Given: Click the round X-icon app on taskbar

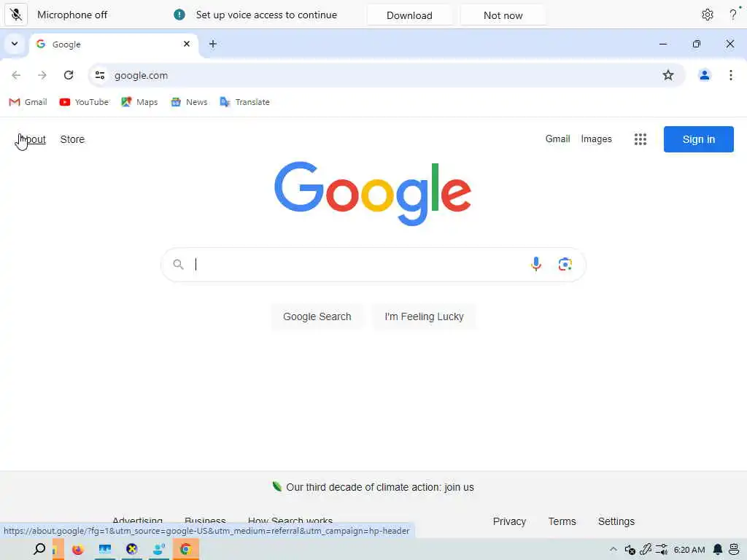Looking at the screenshot, I should (132, 550).
